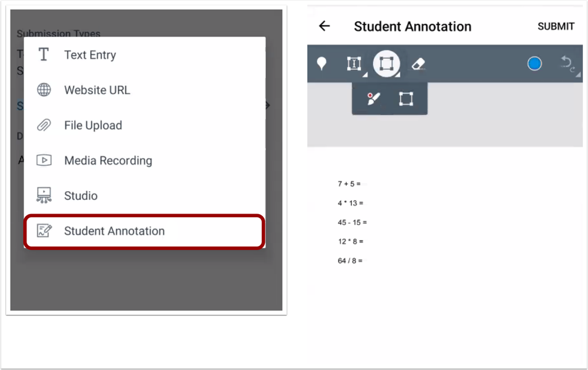Click the Studio presentation icon
Screen dimensions: 588x370
pyautogui.click(x=44, y=195)
